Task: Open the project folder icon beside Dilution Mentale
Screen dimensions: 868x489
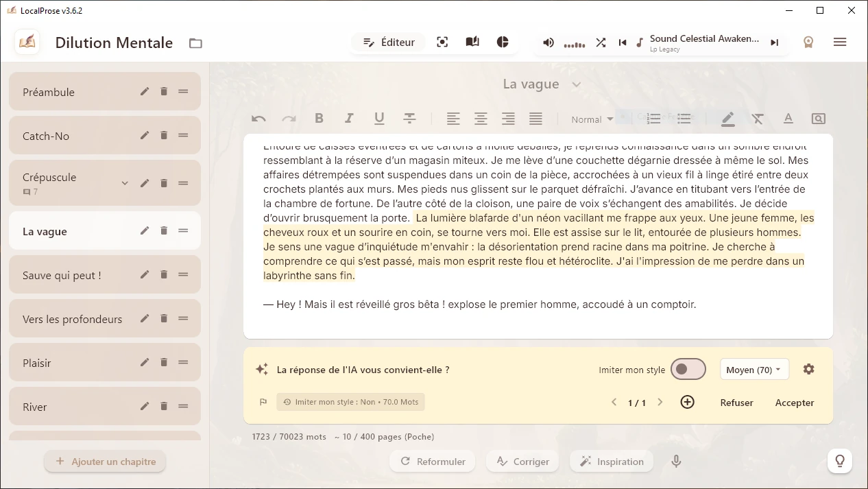Action: [x=195, y=43]
